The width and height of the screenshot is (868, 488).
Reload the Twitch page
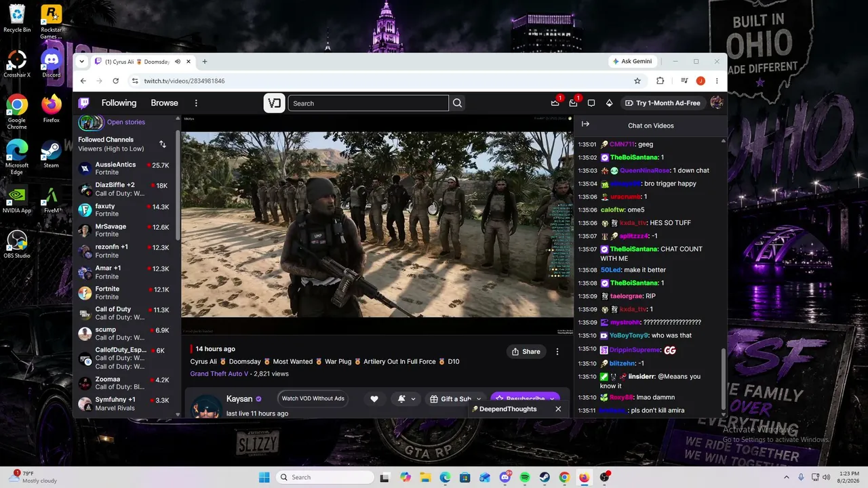pyautogui.click(x=116, y=81)
